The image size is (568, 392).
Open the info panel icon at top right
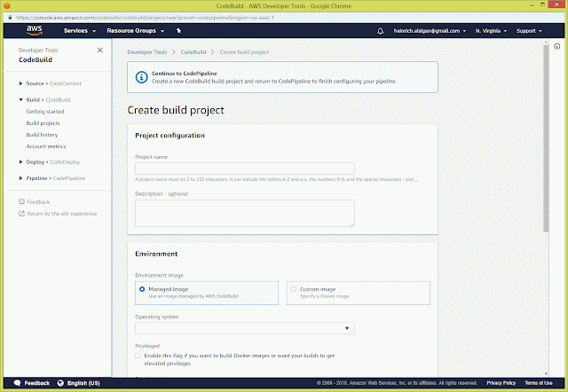[x=556, y=46]
